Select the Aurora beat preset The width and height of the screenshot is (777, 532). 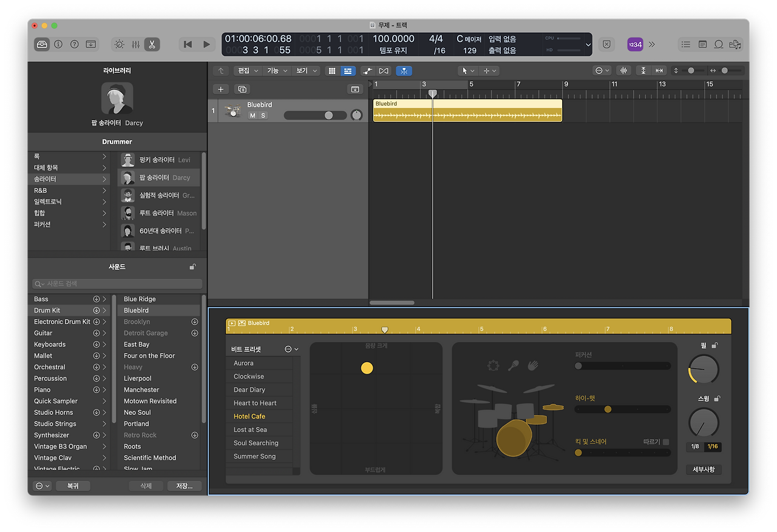(x=259, y=363)
